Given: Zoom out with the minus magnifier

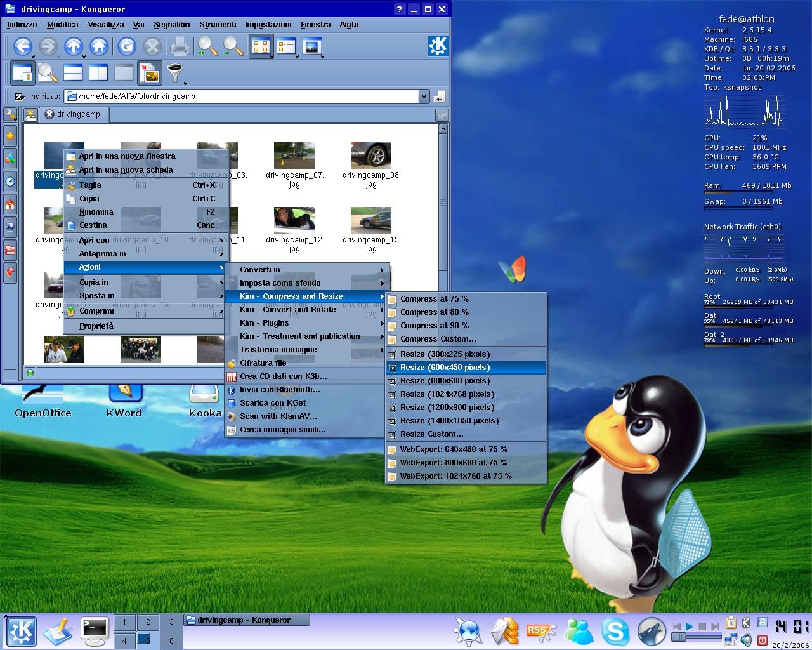Looking at the screenshot, I should pos(233,46).
